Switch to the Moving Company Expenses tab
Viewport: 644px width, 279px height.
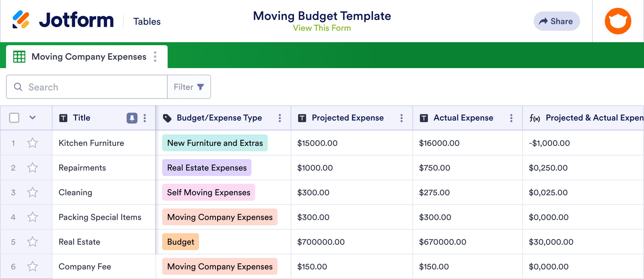[x=89, y=56]
